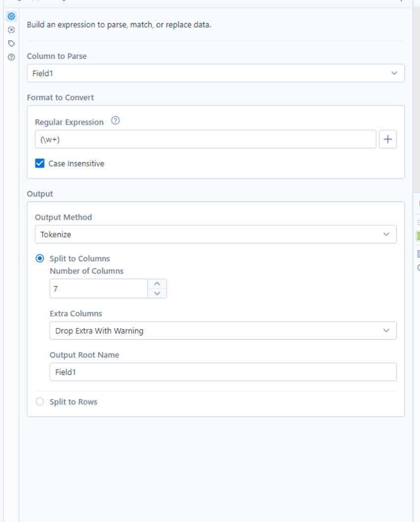Click the circular arrow icon in the left sidebar
Viewport: 420px width, 522px height.
tap(11, 30)
